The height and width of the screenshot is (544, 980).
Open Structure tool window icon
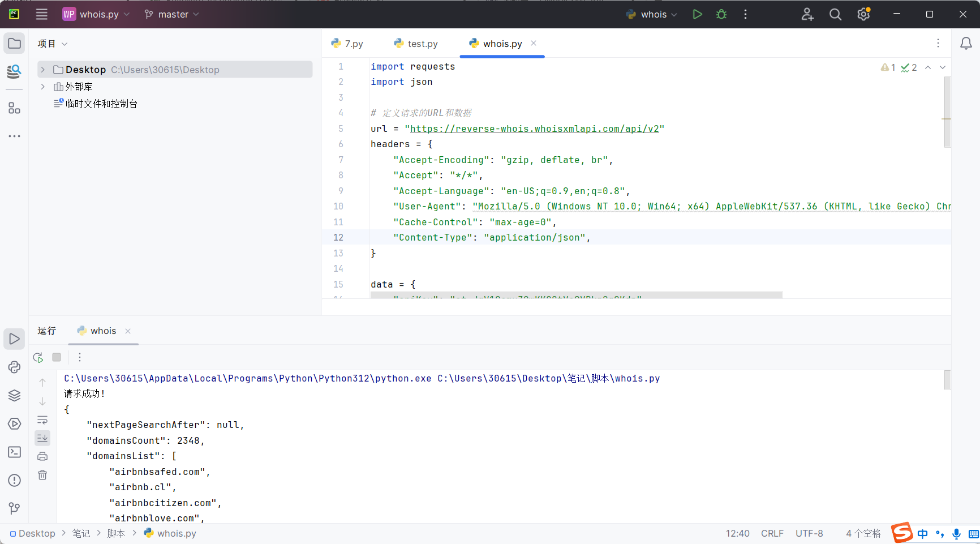14,108
